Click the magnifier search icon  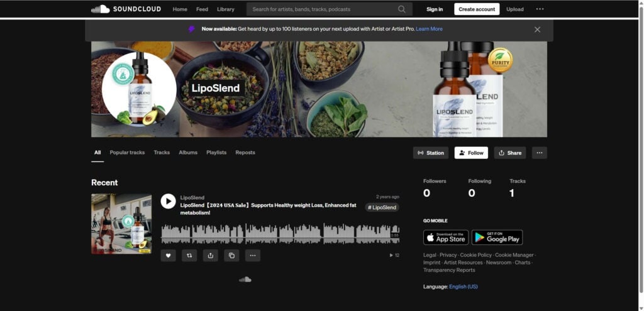401,9
